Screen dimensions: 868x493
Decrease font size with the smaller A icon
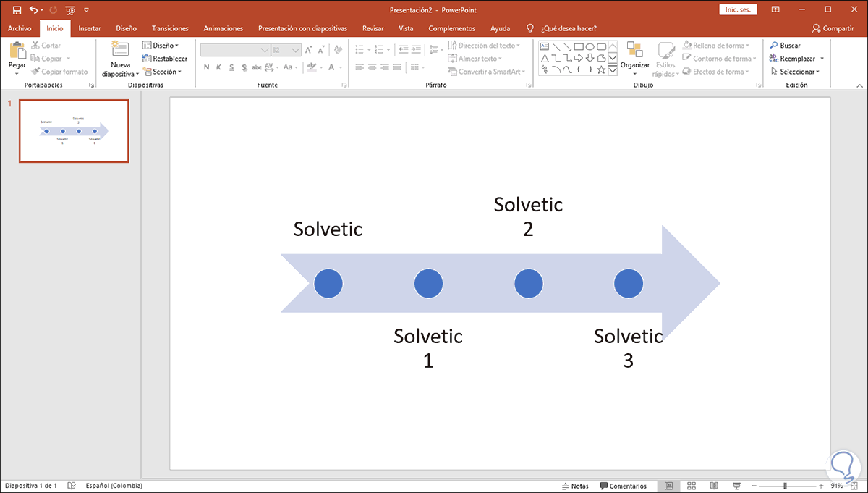pyautogui.click(x=322, y=50)
